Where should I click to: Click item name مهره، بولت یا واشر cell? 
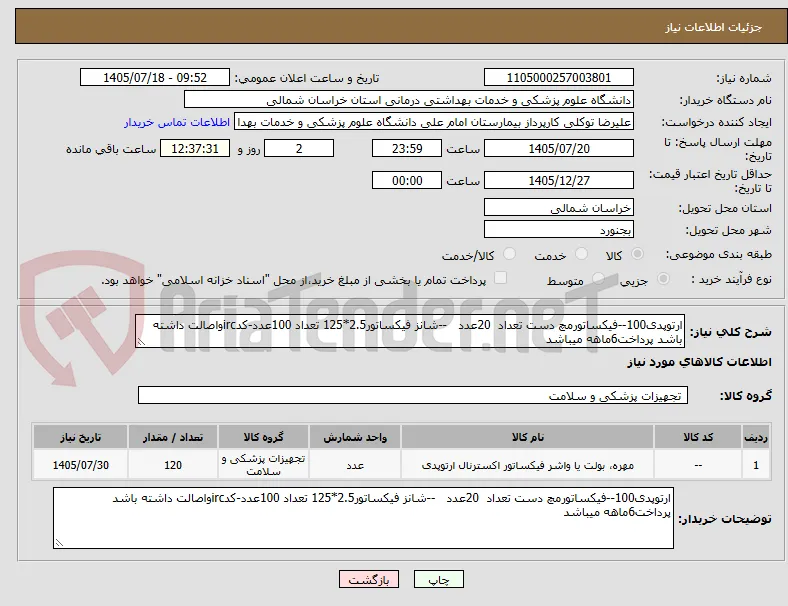527,465
